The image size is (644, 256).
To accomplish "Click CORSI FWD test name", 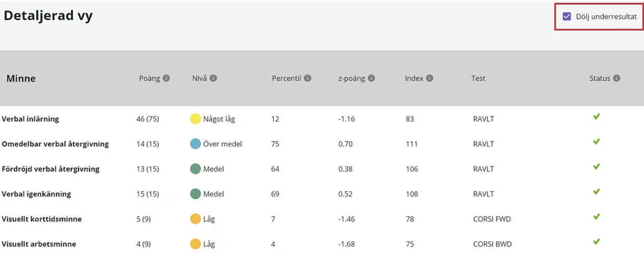I will [492, 219].
